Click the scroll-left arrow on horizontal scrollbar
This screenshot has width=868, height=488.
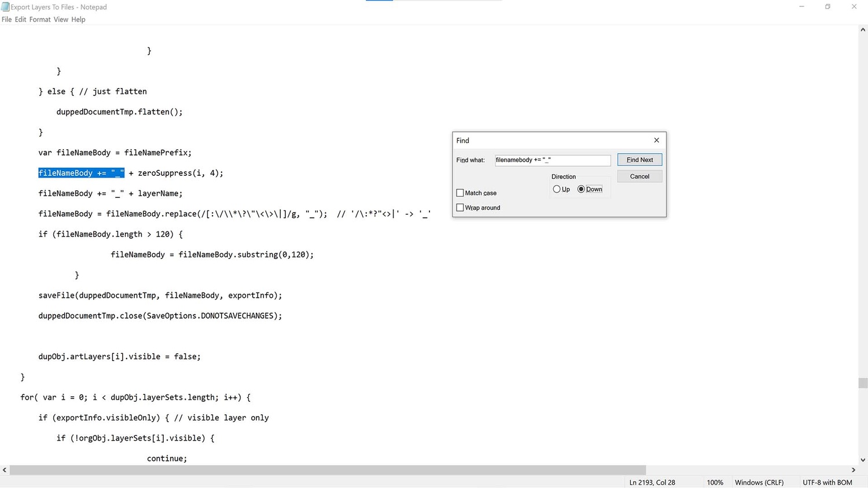(5, 470)
